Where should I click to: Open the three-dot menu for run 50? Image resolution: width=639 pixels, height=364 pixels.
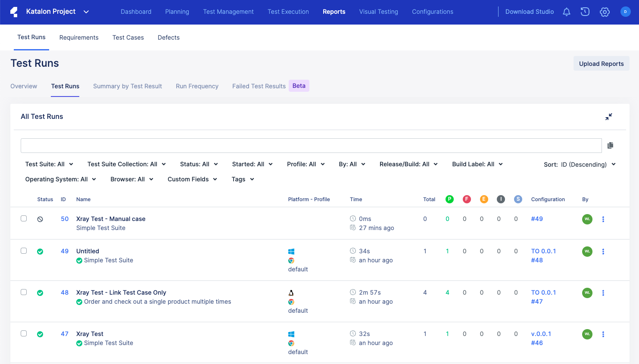[x=603, y=219]
